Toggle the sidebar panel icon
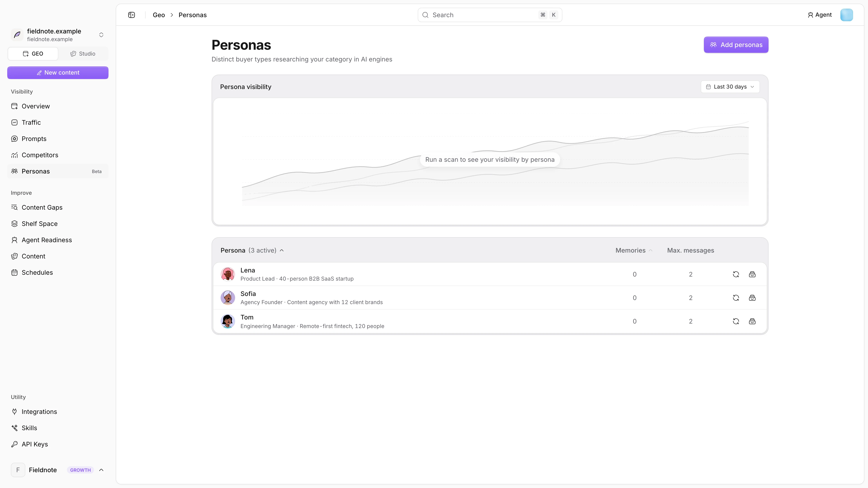This screenshot has width=868, height=488. pyautogui.click(x=131, y=15)
